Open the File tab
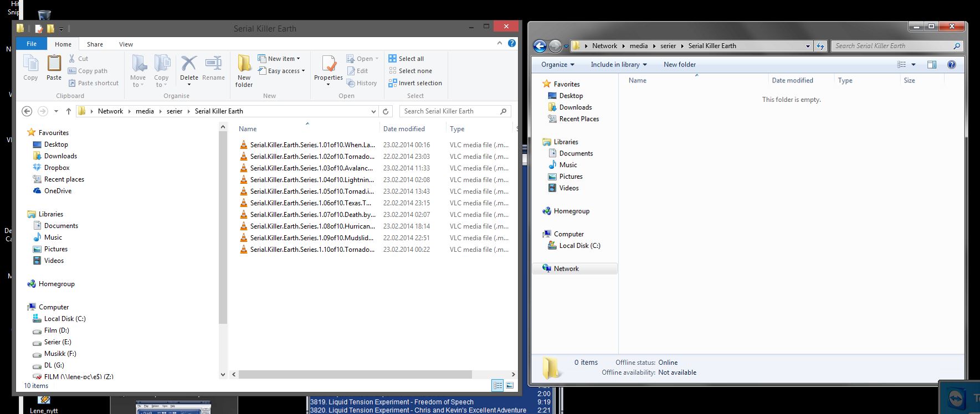This screenshot has height=414, width=980. click(32, 44)
